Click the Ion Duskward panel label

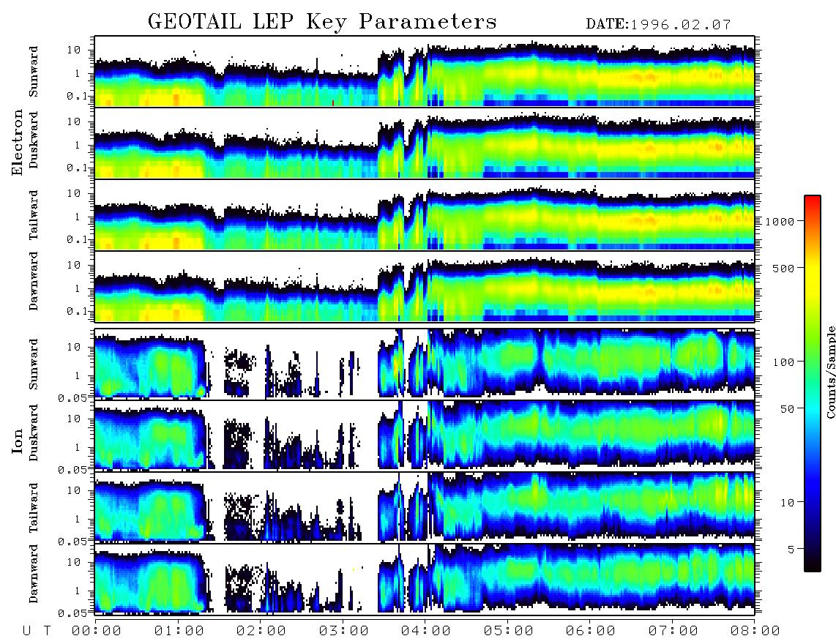(34, 433)
